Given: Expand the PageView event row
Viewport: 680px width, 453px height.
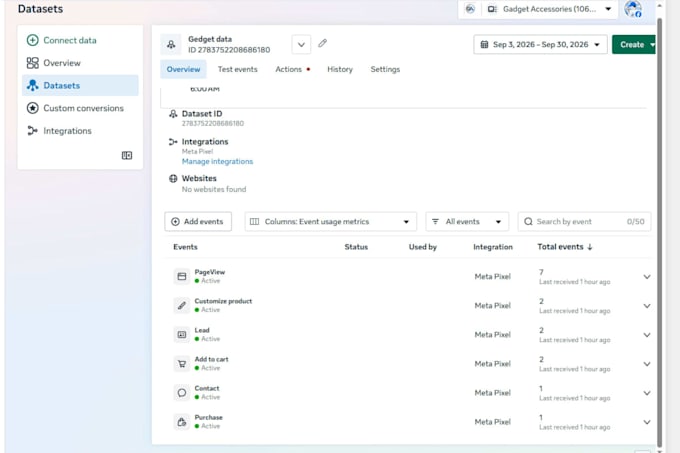Looking at the screenshot, I should point(647,277).
